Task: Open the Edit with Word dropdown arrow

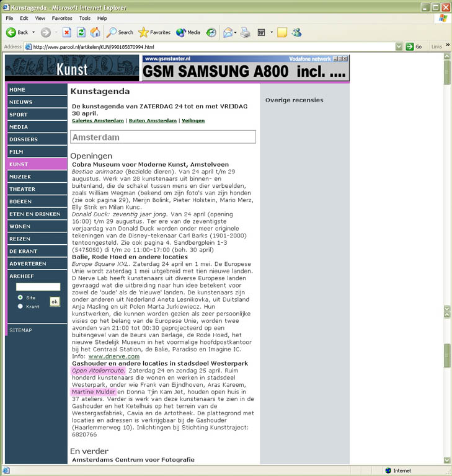Action: pos(272,32)
